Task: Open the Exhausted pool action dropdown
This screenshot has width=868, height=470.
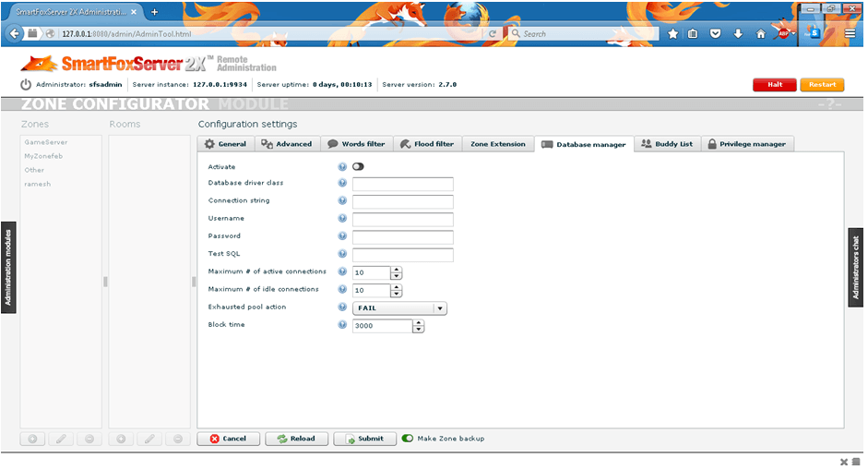Action: (399, 308)
